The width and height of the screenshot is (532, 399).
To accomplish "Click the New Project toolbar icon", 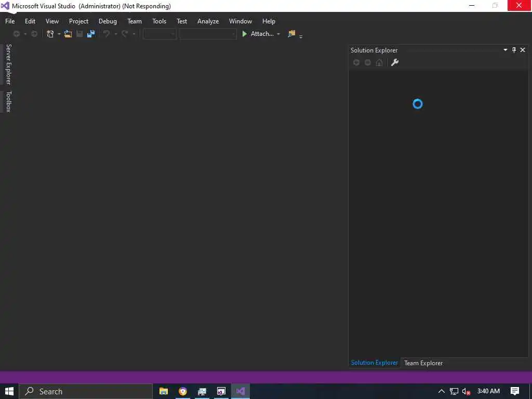I will point(50,34).
